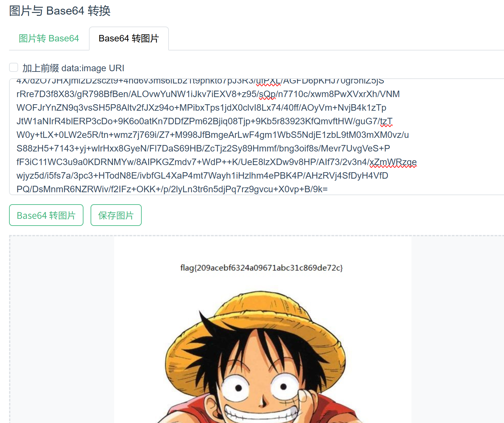Click the green Base64 转图片 convert button

(46, 215)
